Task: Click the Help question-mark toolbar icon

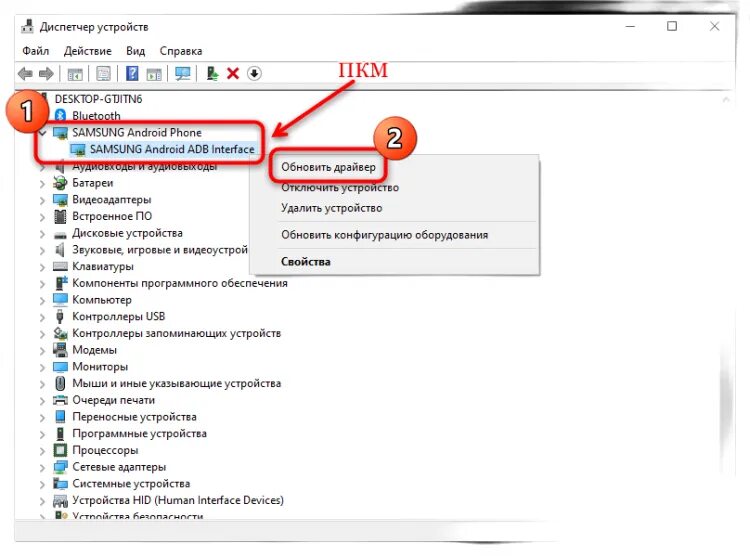Action: point(132,74)
